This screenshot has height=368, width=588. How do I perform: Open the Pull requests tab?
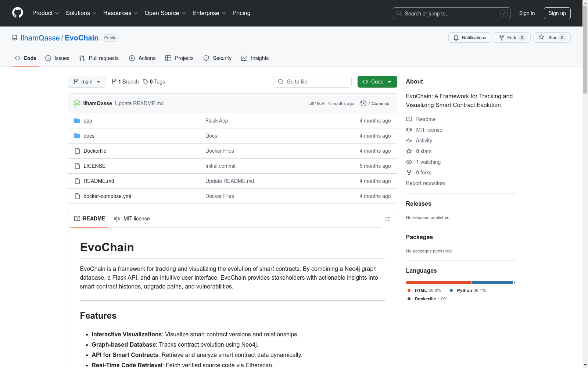[99, 58]
